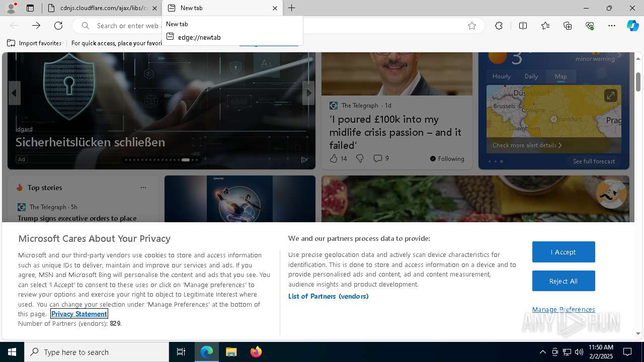Like the Telegraph midlife crisis article

pos(338,158)
